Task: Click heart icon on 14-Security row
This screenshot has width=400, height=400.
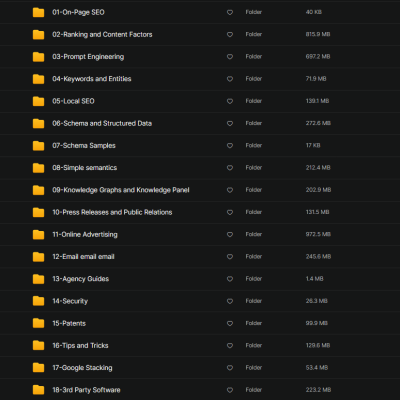Action: pos(230,301)
